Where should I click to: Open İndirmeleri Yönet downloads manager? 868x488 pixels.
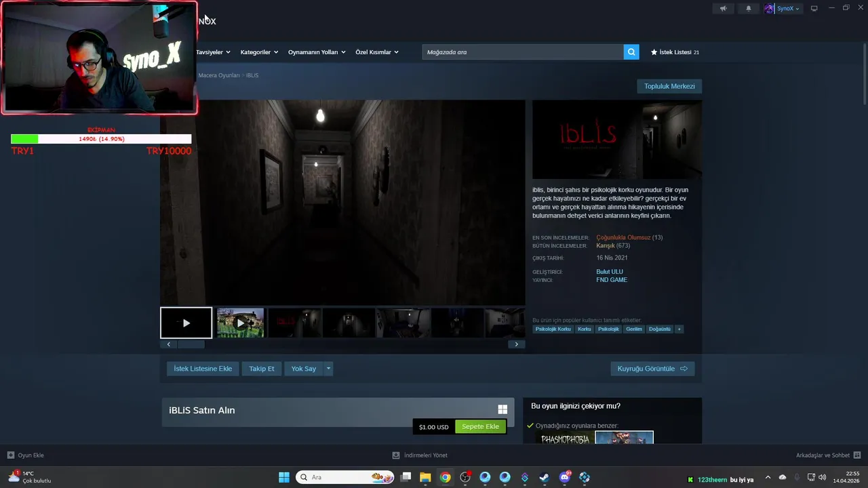click(420, 455)
